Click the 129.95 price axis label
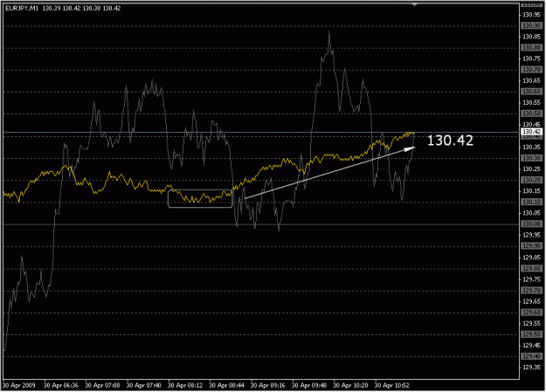The width and height of the screenshot is (546, 392). tap(531, 235)
